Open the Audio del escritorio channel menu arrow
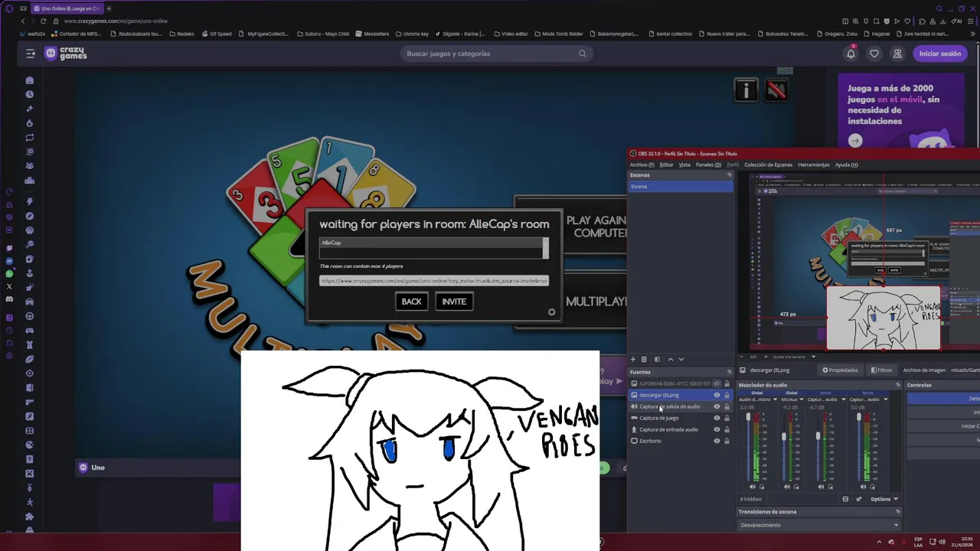Screen dimensions: 980x551 coord(775,399)
